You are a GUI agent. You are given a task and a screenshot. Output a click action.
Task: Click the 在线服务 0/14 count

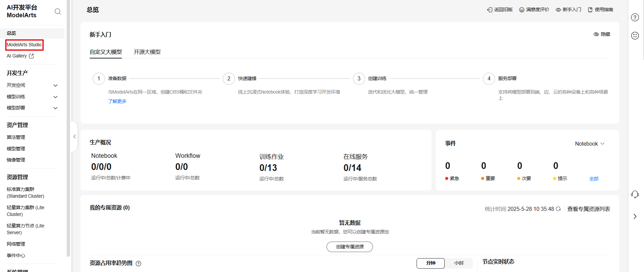click(352, 168)
